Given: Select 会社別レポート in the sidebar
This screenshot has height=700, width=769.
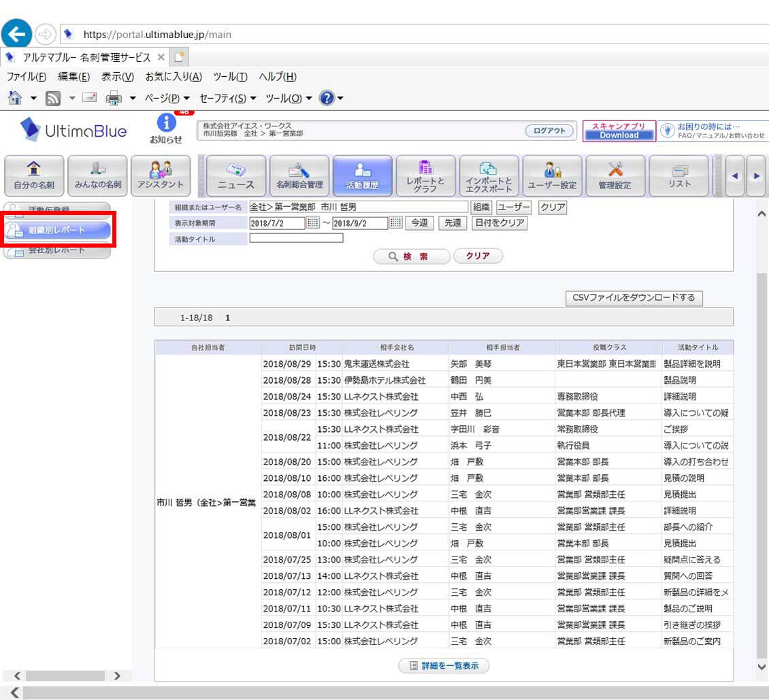Looking at the screenshot, I should 57,250.
